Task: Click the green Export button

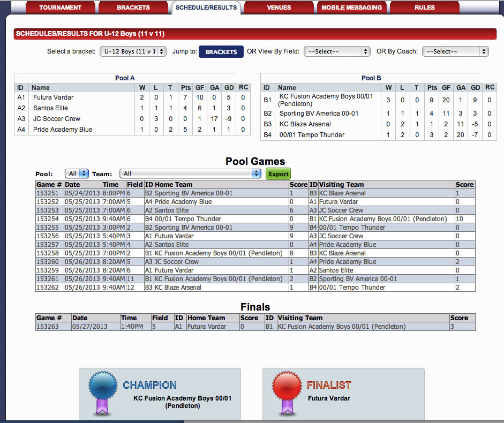Action: click(278, 174)
